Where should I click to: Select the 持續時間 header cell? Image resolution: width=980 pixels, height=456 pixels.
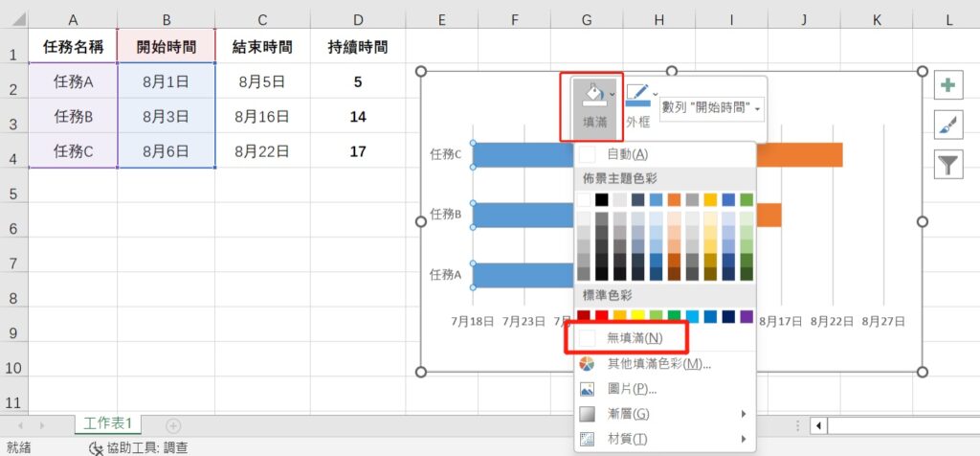tap(358, 46)
